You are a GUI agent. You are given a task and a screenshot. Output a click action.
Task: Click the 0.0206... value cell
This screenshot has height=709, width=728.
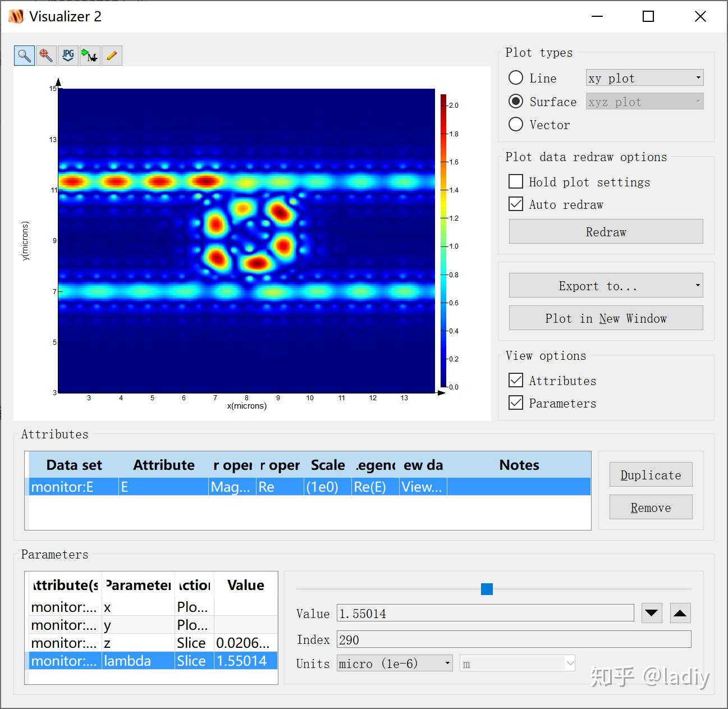pos(245,643)
